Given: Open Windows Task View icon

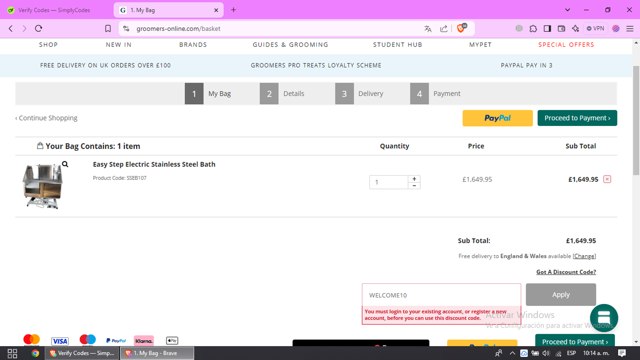Looking at the screenshot, I should pos(12,353).
